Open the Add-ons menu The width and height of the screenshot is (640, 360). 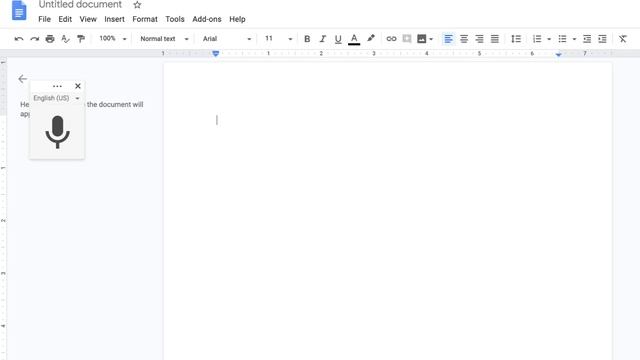coord(207,19)
